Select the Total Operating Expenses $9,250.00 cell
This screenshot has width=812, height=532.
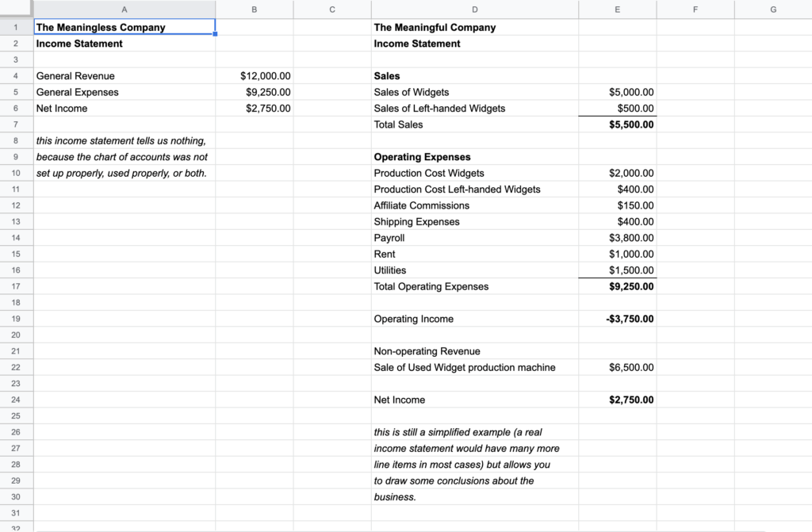(617, 286)
